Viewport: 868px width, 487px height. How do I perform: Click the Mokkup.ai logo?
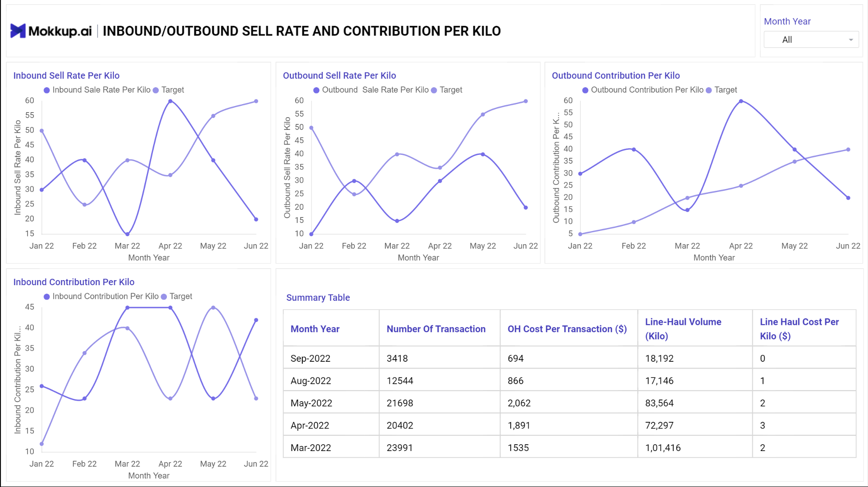click(51, 31)
